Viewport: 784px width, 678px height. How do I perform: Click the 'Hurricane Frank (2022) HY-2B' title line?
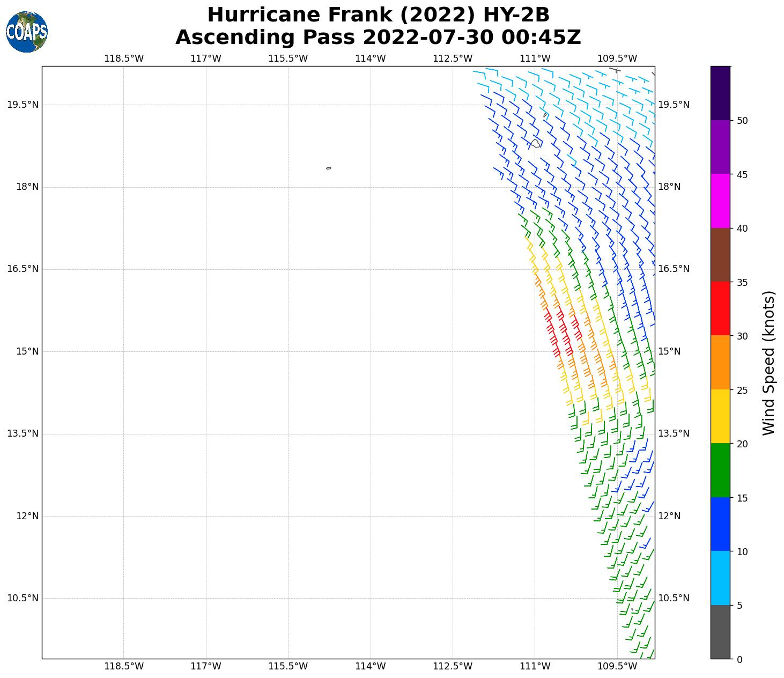click(x=378, y=15)
